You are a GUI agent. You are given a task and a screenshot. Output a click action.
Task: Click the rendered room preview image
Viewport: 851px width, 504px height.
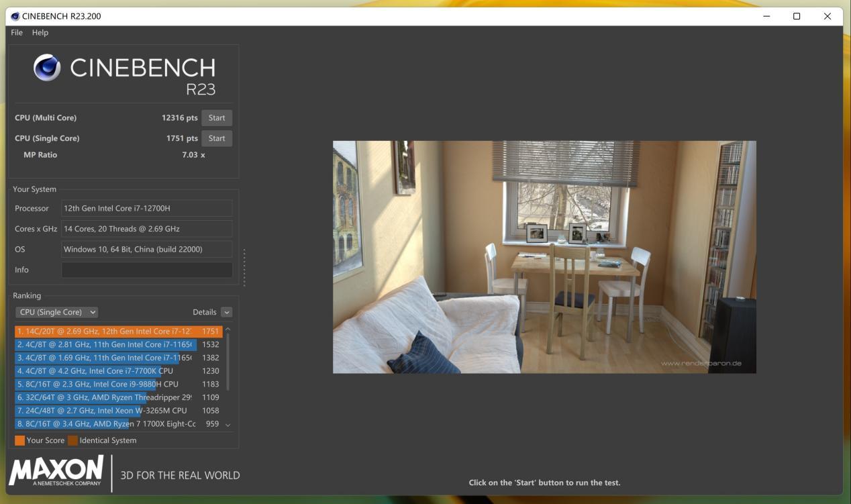(x=544, y=257)
